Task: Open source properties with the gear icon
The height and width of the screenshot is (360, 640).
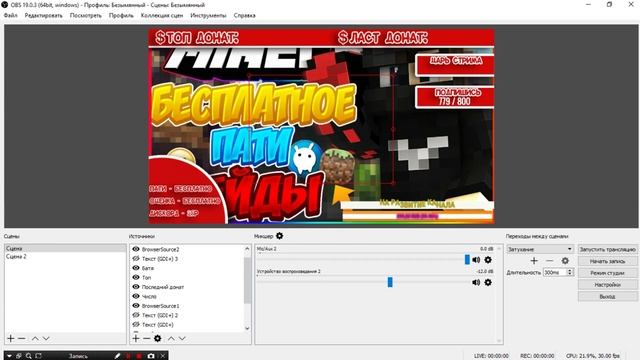Action: point(158,338)
